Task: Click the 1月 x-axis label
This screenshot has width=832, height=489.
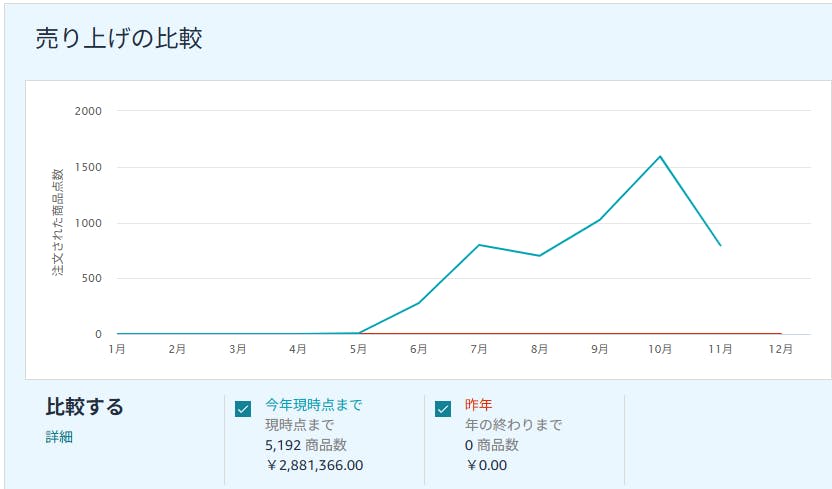Action: [x=117, y=349]
